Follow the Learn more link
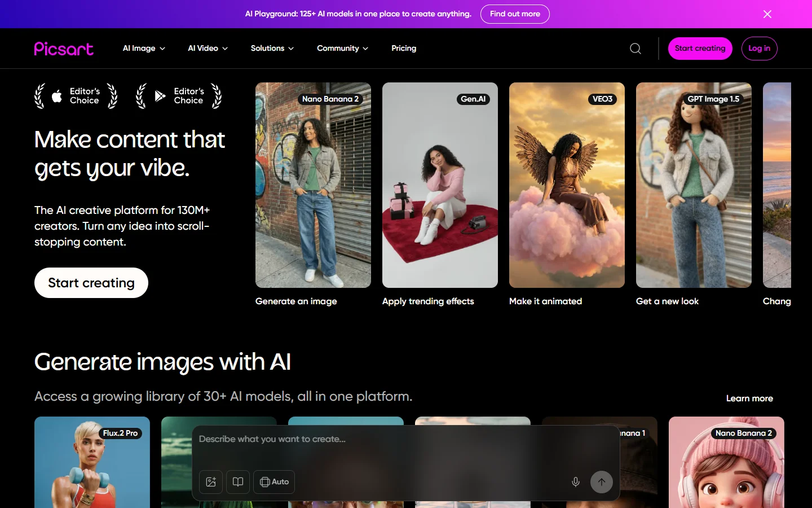Image resolution: width=812 pixels, height=508 pixels. 749,398
